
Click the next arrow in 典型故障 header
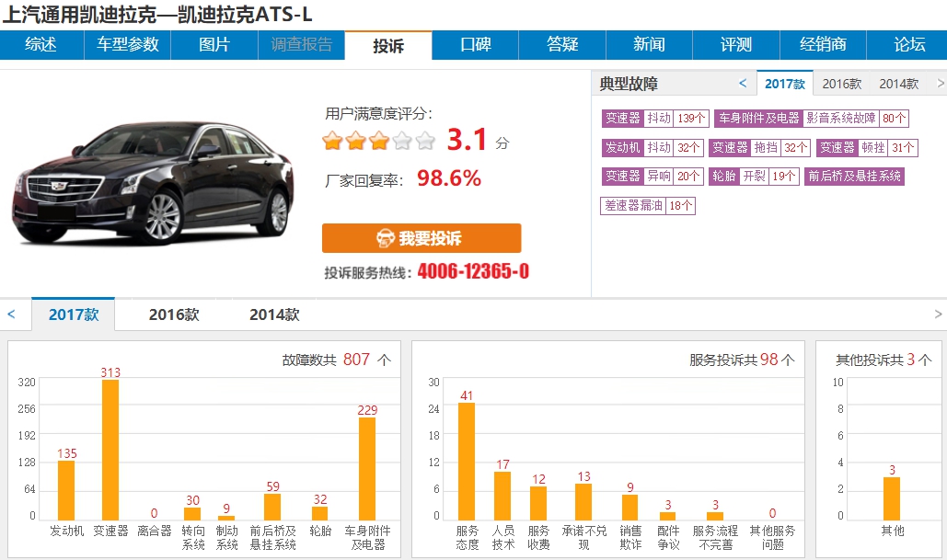[941, 84]
